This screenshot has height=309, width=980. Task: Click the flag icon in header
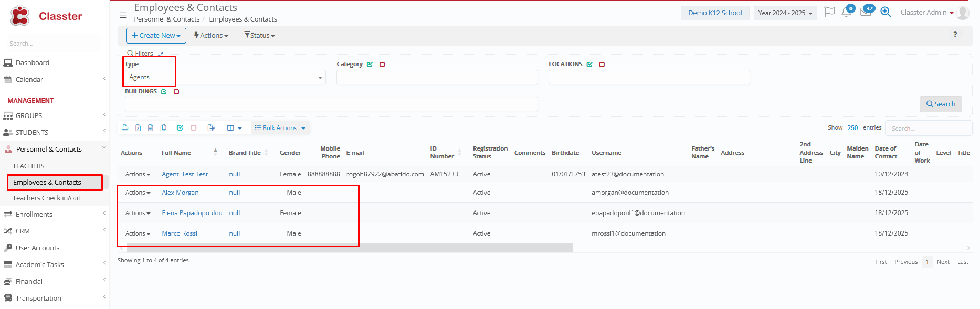click(x=829, y=12)
